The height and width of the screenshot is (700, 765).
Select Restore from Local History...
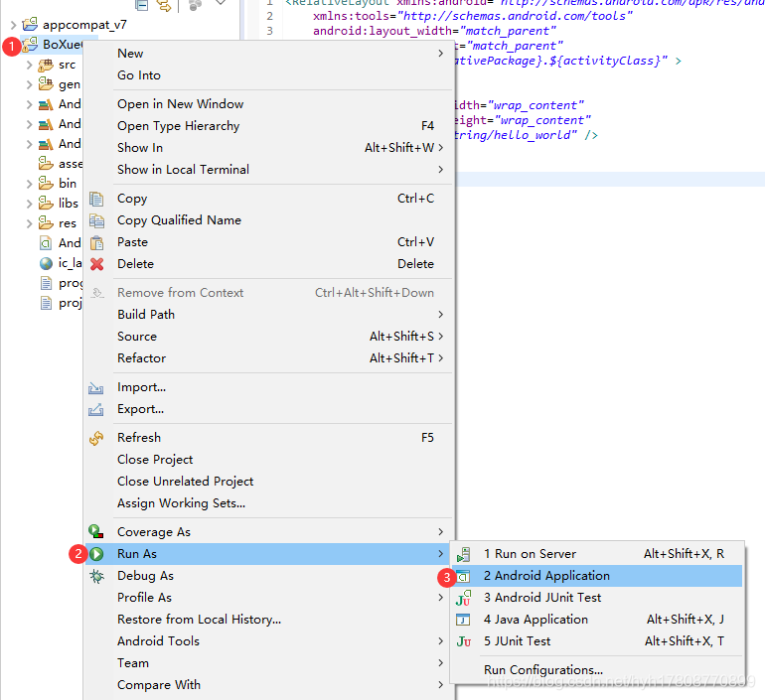[269, 620]
